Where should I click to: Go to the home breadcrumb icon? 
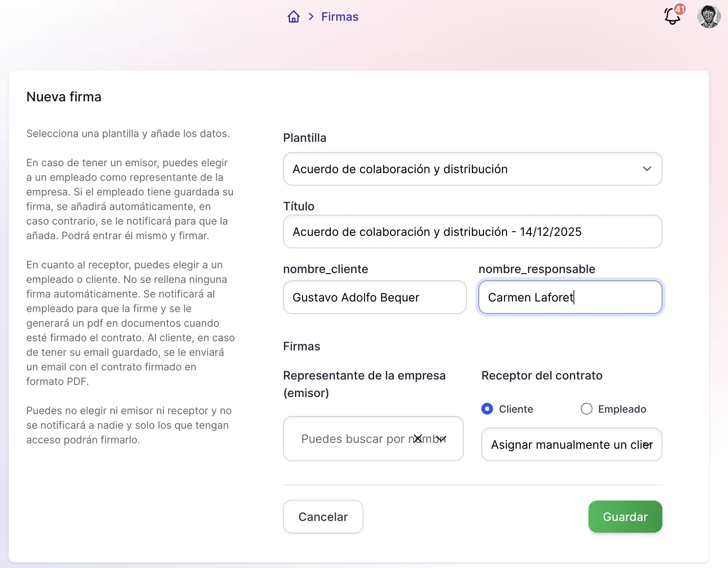click(293, 17)
